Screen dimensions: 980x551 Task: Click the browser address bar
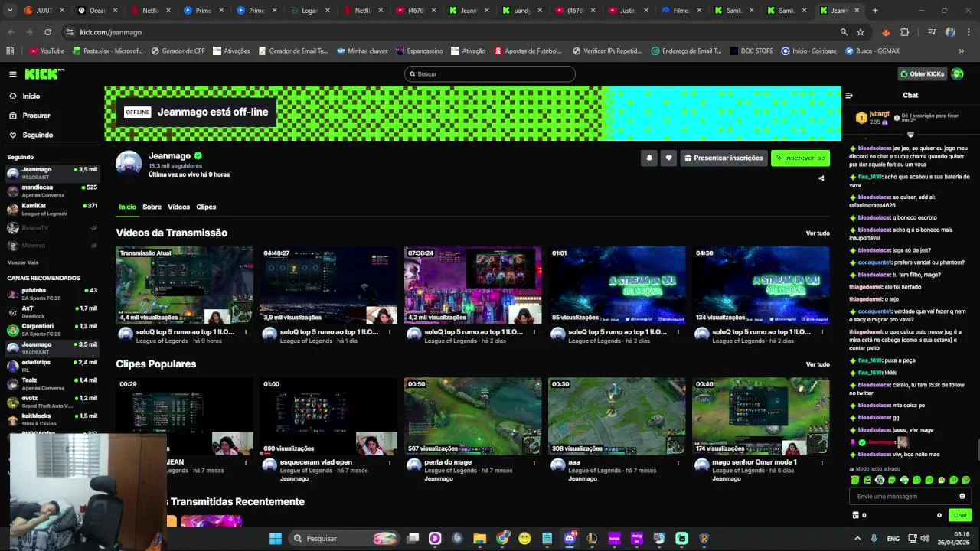click(452, 32)
